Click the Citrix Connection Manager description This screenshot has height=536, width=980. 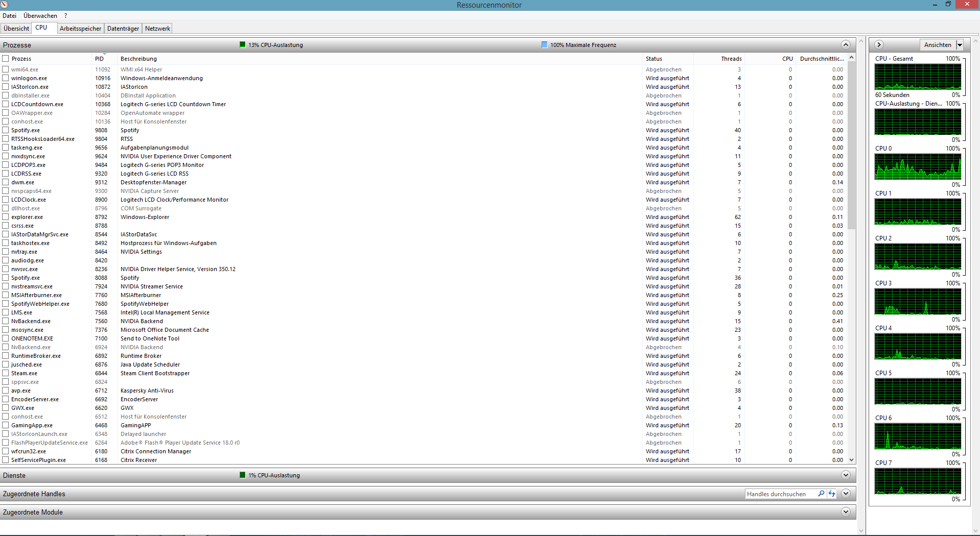156,451
